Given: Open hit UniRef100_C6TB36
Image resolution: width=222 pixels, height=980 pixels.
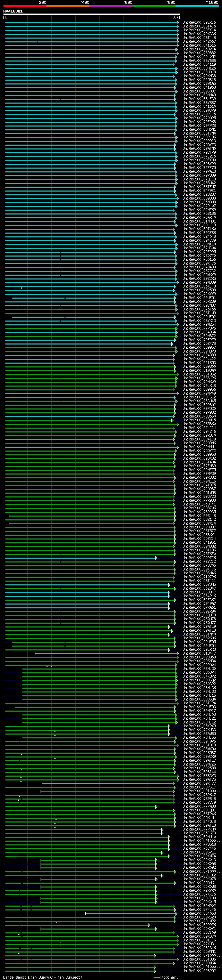Looking at the screenshot, I should point(199,959).
